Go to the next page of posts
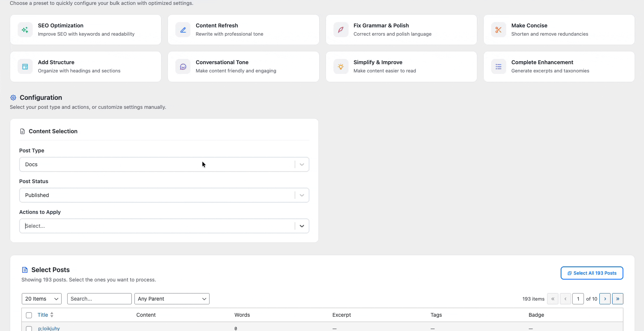The width and height of the screenshot is (644, 331). click(605, 299)
